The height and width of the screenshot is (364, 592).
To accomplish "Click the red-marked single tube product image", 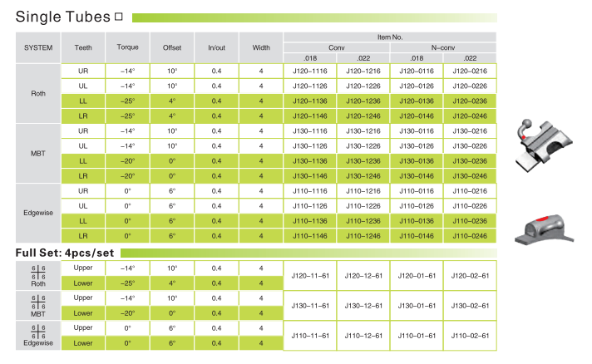I will 544,229.
